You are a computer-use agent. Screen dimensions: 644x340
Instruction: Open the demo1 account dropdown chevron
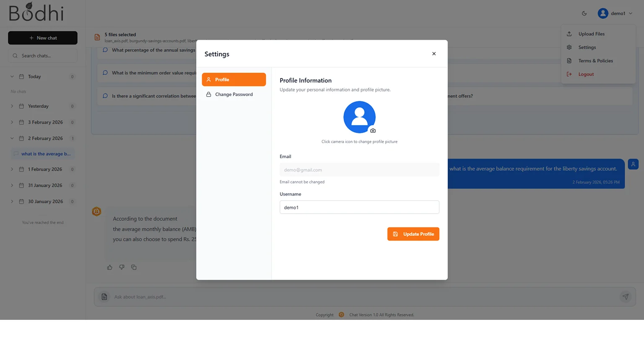pos(631,13)
